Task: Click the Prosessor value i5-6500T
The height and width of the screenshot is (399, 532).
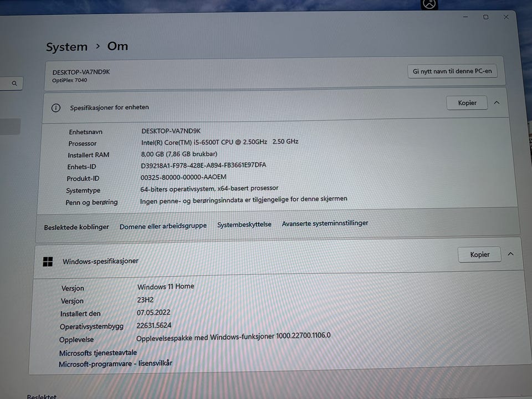Action: tap(219, 142)
